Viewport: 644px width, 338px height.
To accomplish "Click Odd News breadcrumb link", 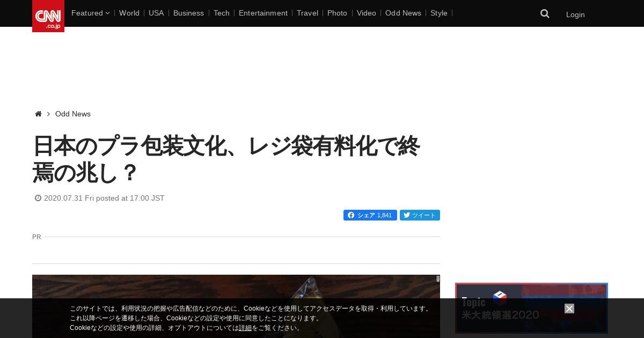I will (x=73, y=114).
